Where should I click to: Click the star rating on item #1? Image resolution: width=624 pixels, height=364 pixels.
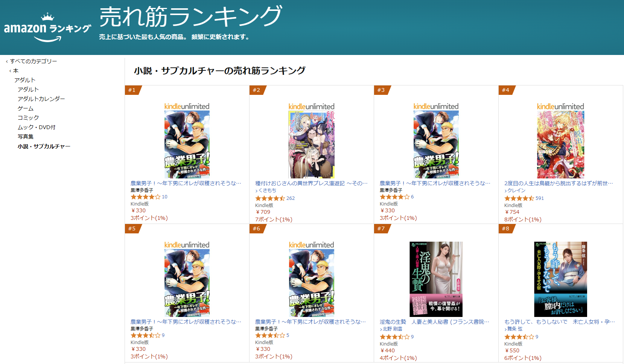point(145,197)
